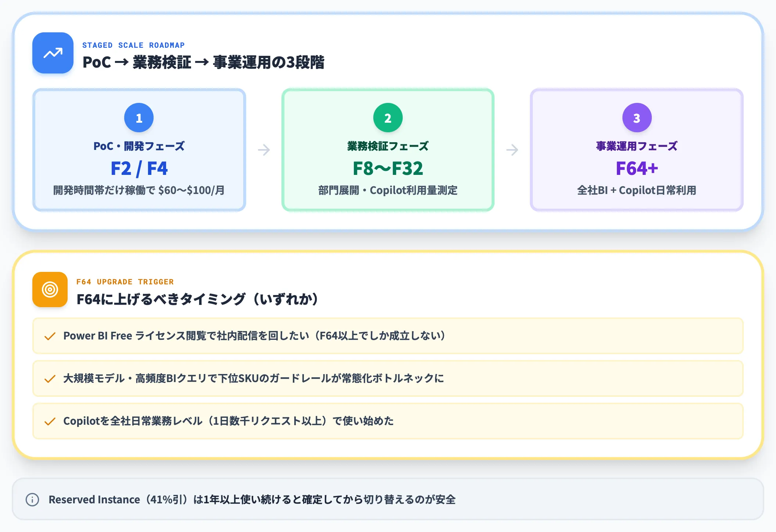The width and height of the screenshot is (776, 532).
Task: Click the F64+ SKU text
Action: [637, 169]
